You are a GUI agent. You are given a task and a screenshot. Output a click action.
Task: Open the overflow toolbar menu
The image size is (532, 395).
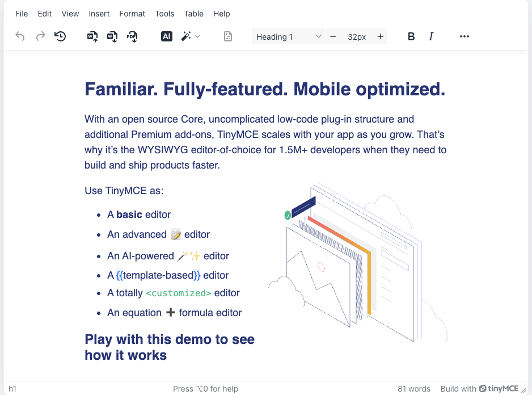tap(464, 36)
